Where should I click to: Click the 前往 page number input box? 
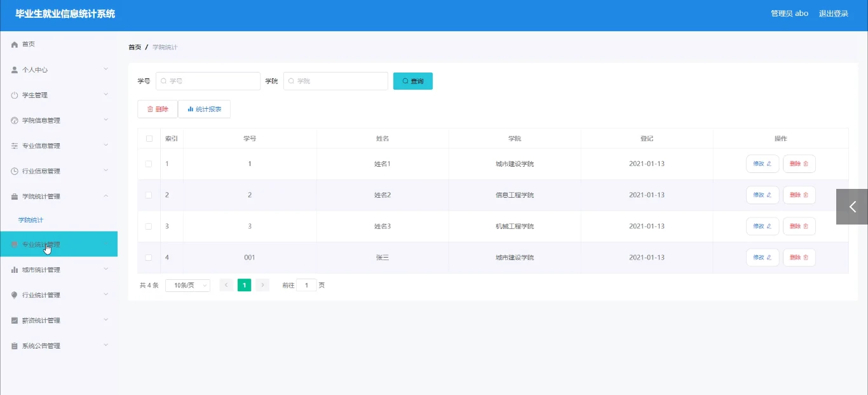coord(306,286)
